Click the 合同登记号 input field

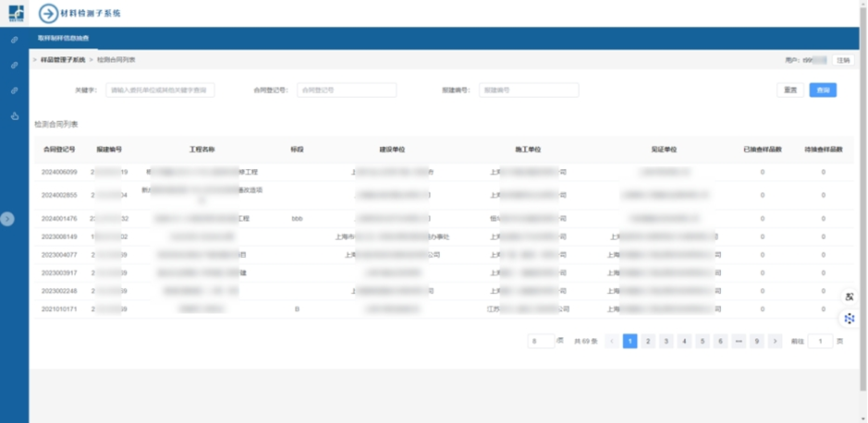347,91
